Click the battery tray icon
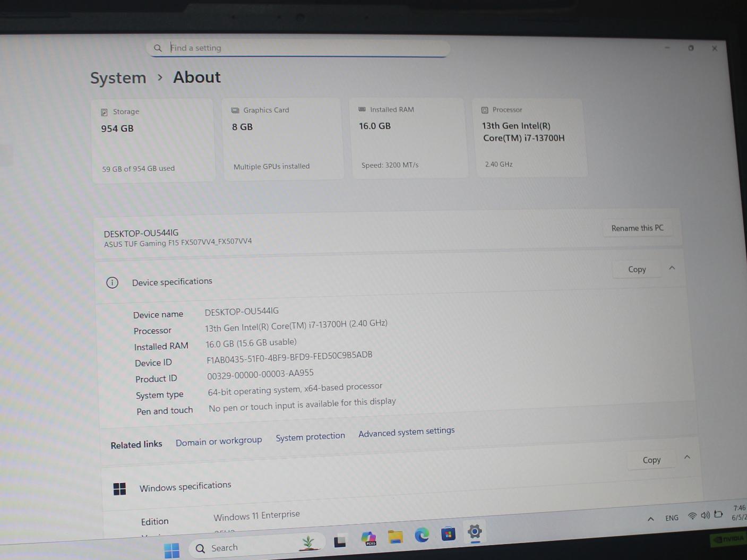The image size is (747, 560). coord(718,514)
